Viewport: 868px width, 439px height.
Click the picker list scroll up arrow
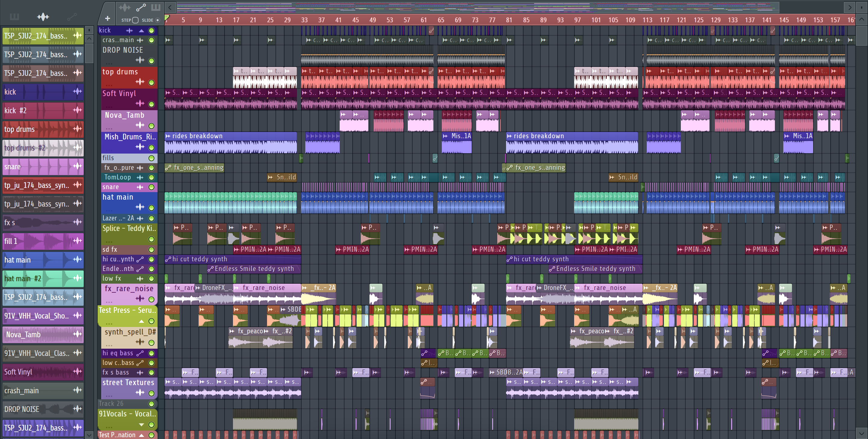point(89,38)
